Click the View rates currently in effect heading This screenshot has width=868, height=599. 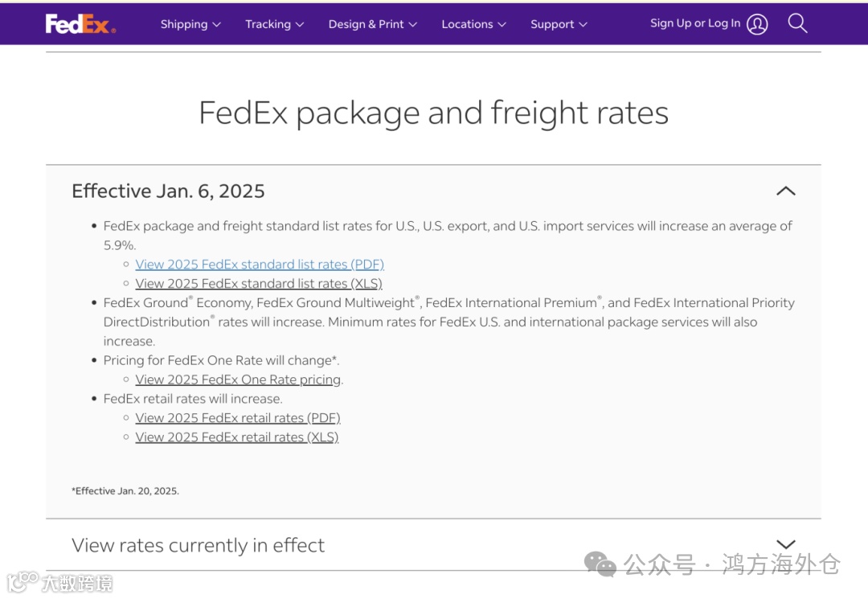[198, 545]
